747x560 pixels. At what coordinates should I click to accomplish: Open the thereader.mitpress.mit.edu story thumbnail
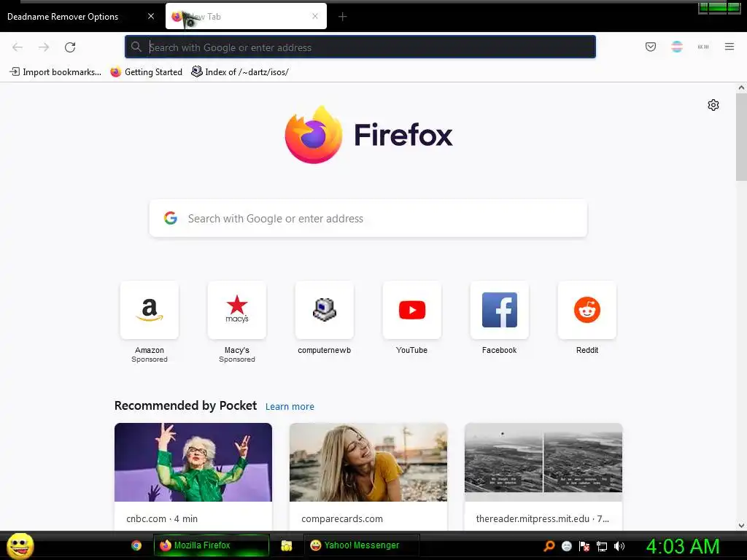[x=543, y=462]
